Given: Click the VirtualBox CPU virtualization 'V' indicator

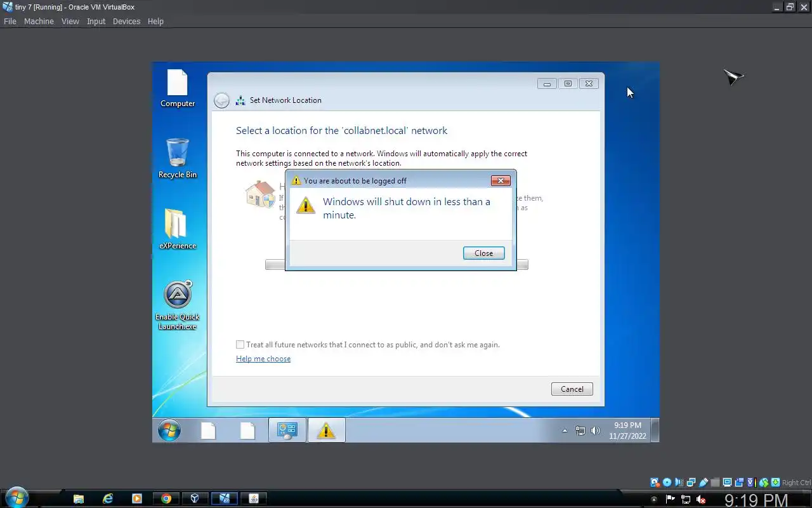Looking at the screenshot, I should point(752,483).
